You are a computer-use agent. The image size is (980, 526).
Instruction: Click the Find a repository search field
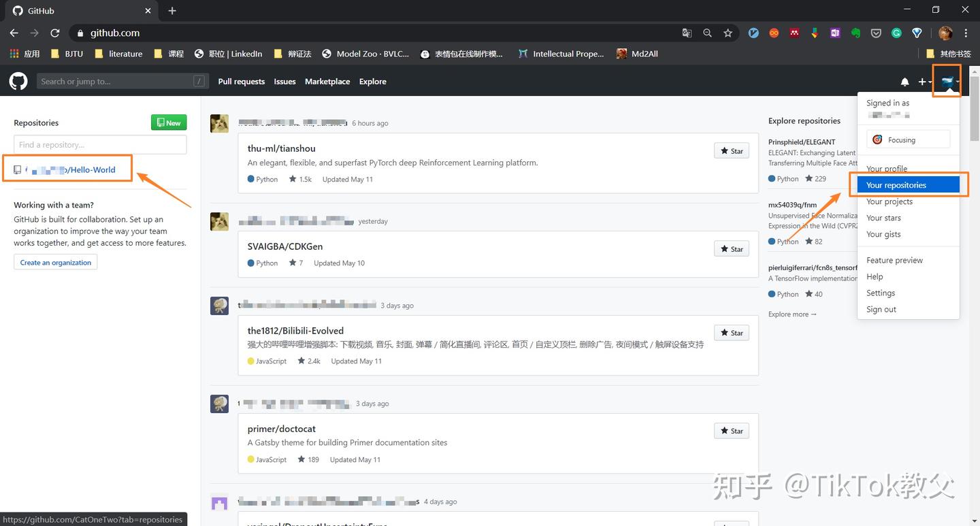click(99, 144)
